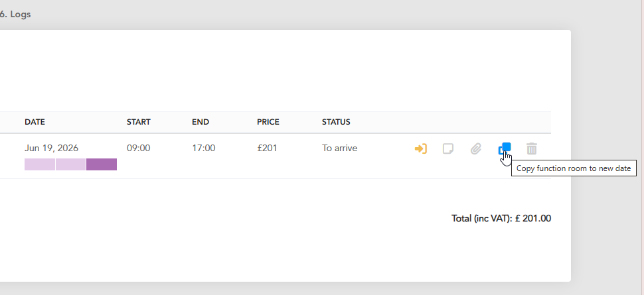The image size is (644, 295).
Task: Sort by the STATUS column header
Action: tap(336, 122)
